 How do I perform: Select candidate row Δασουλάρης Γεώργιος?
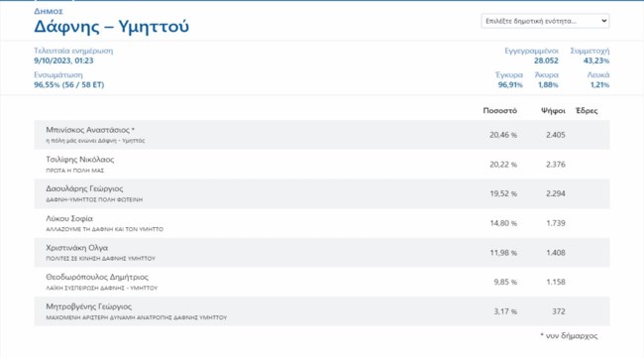click(322, 193)
